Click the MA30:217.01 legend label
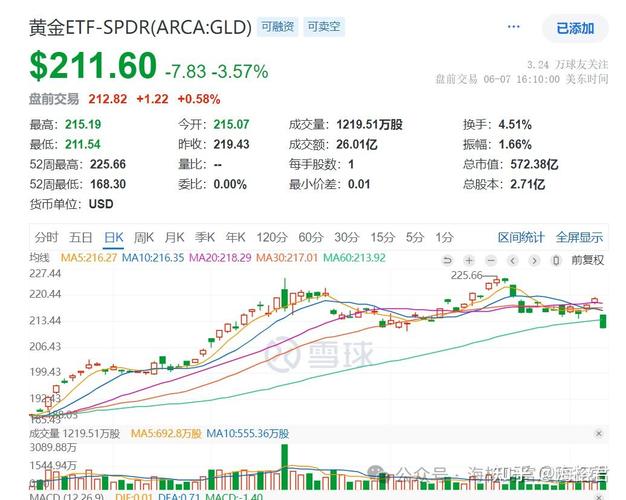Screen dimensions: 626x500 (287, 258)
